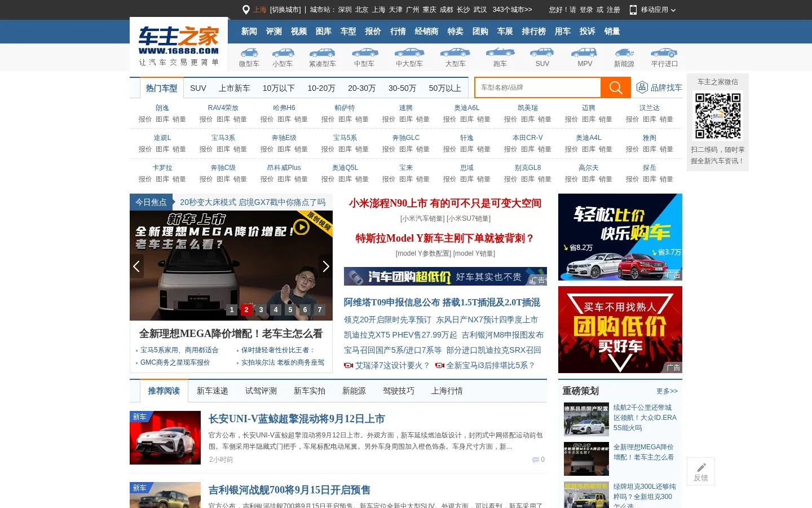Image resolution: width=812 pixels, height=508 pixels.
Task: Switch to the 热门车型 tab
Action: coord(162,88)
